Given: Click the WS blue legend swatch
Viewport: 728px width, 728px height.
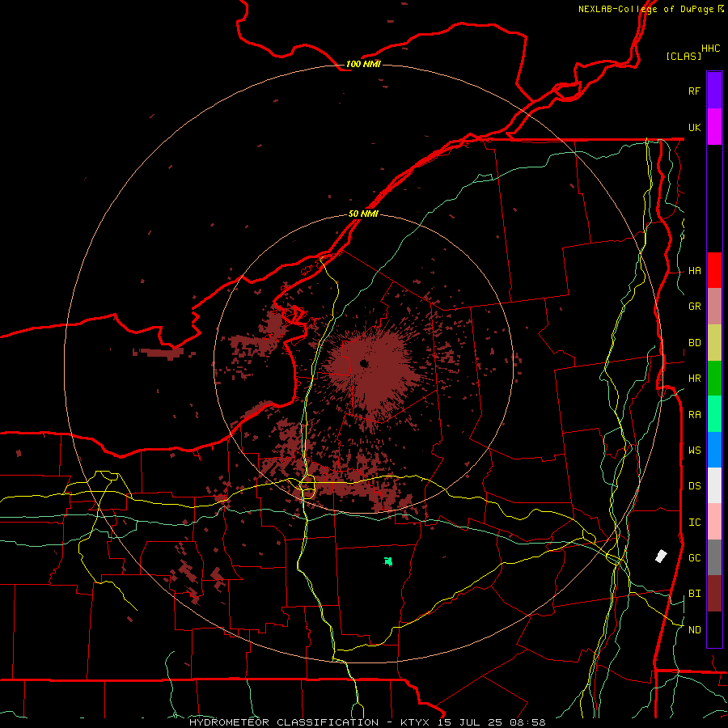Looking at the screenshot, I should [714, 450].
